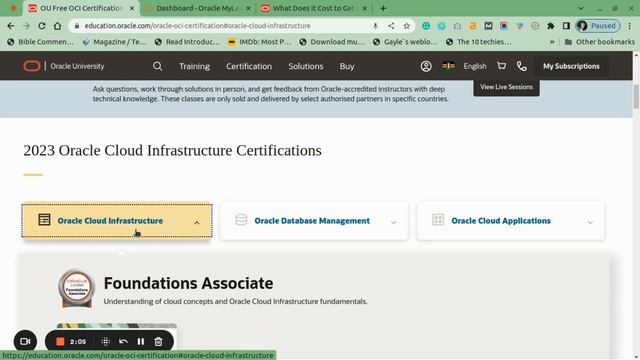Open the Gayle's weblog bookmark
This screenshot has height=360, width=640.
(405, 42)
